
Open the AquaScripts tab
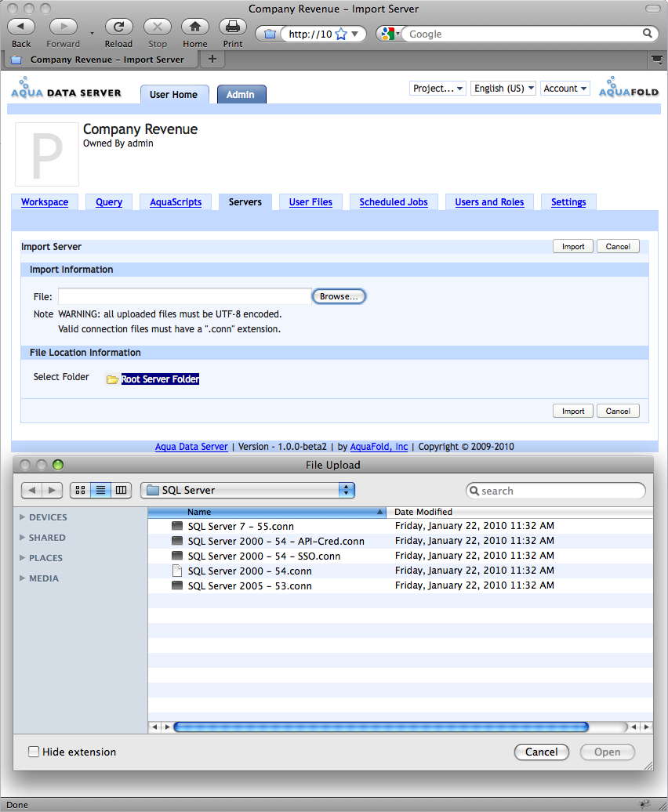tap(176, 202)
